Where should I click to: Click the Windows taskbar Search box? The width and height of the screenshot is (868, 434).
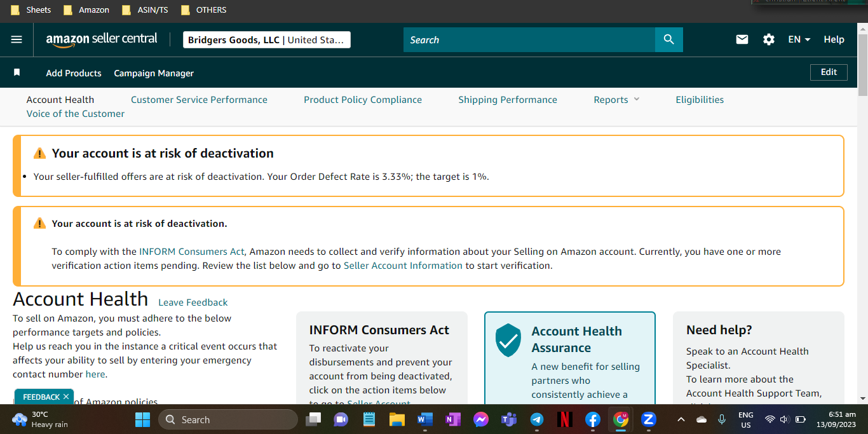click(x=228, y=419)
